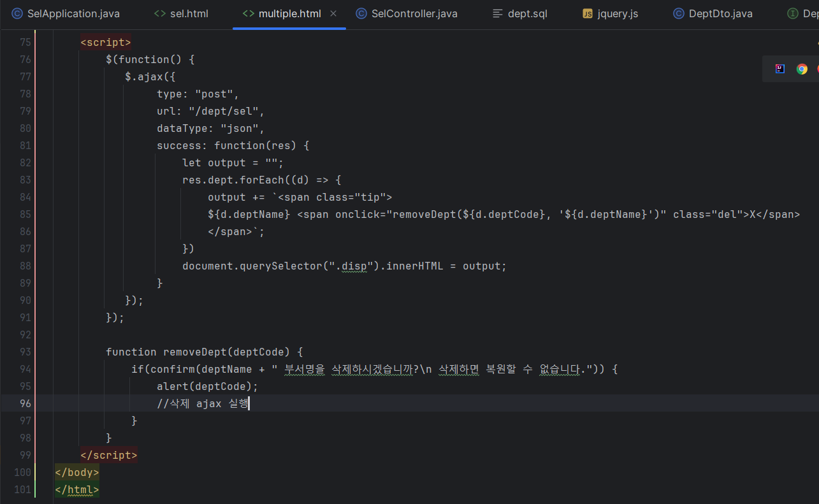Switch to jquery.js tab
Screen dimensions: 819x504
click(611, 13)
